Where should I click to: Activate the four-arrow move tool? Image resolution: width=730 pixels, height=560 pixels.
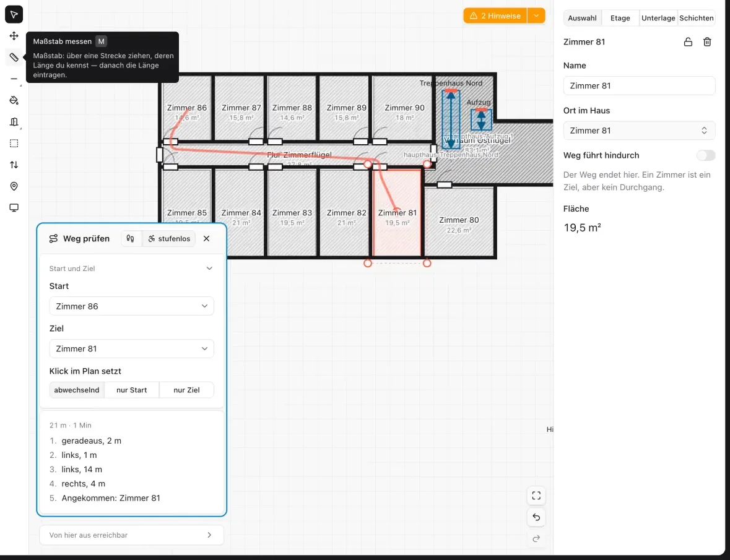pos(14,36)
